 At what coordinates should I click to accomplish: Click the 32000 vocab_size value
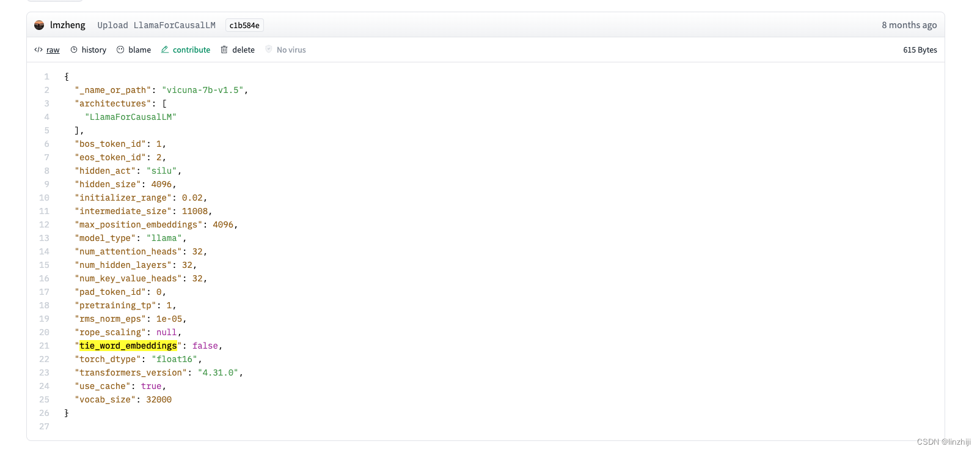click(x=159, y=399)
